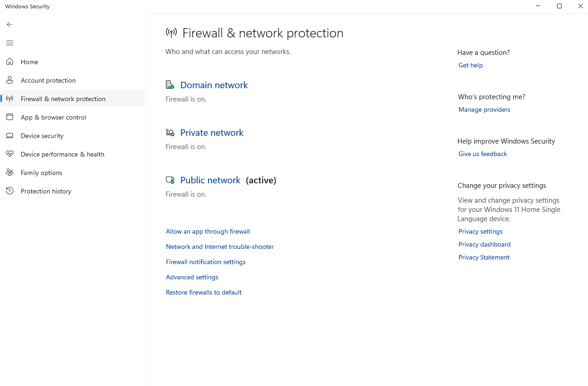The width and height of the screenshot is (588, 386).
Task: Open Privacy dashboard
Action: click(x=484, y=244)
